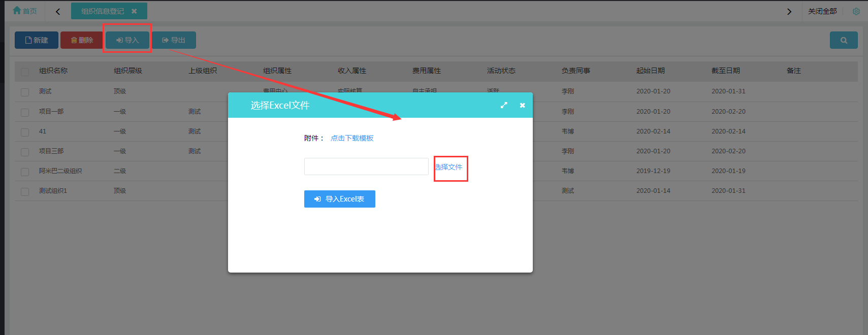
Task: Click the 导入Excel表 button
Action: (x=339, y=199)
